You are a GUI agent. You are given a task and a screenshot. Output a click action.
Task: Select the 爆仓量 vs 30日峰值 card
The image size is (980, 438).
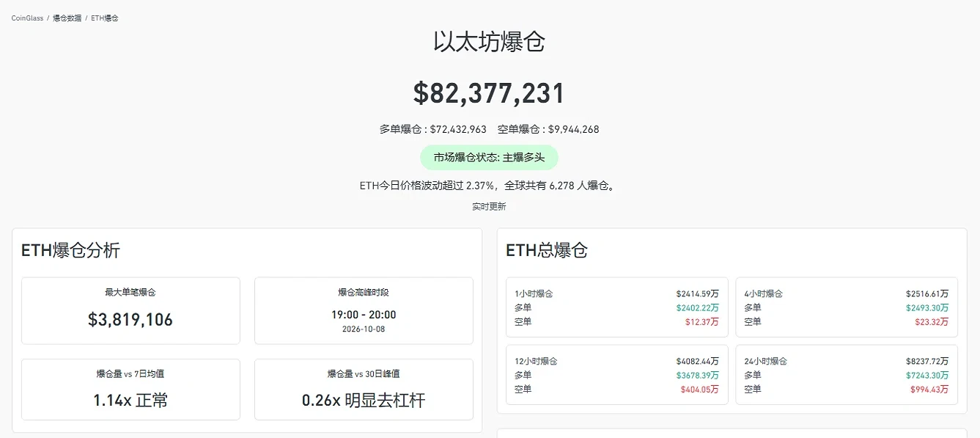point(364,390)
